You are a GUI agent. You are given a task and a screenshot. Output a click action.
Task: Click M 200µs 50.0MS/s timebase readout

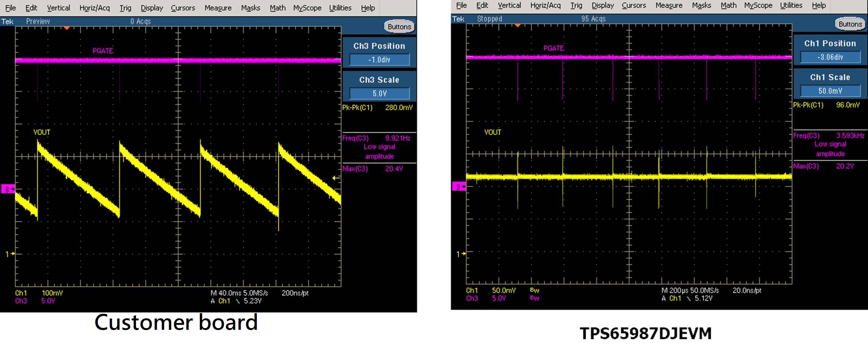[x=690, y=291]
